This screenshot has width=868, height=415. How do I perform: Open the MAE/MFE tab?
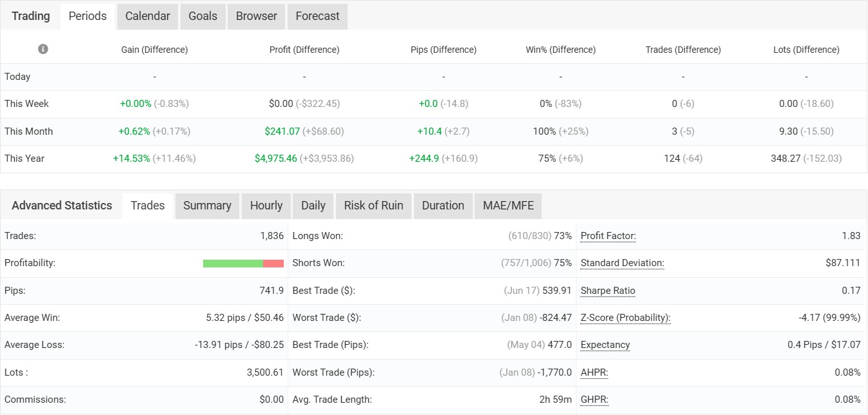pyautogui.click(x=508, y=206)
